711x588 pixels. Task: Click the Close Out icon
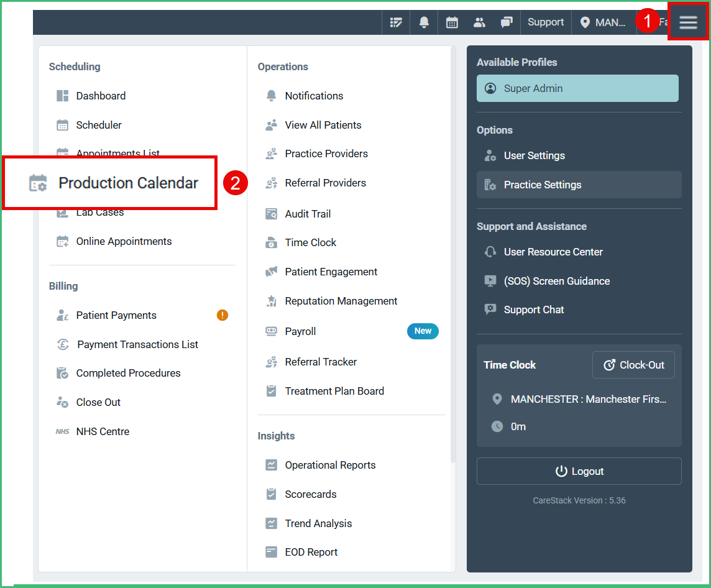pos(63,402)
